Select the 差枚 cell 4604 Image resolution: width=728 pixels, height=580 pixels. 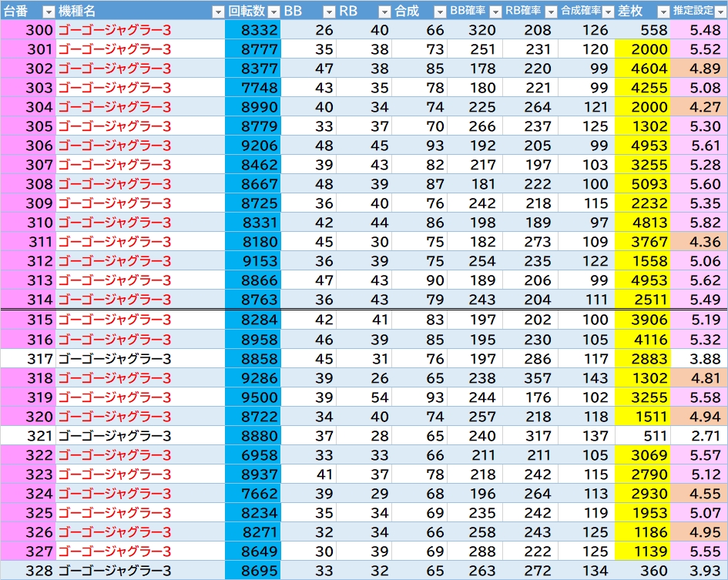642,69
